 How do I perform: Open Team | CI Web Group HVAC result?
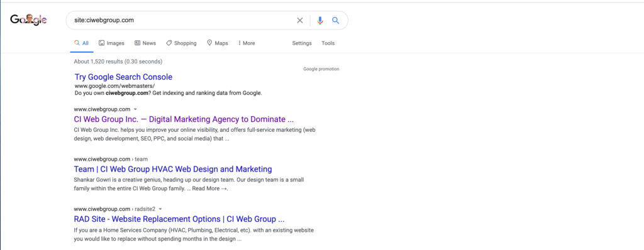[x=173, y=169]
